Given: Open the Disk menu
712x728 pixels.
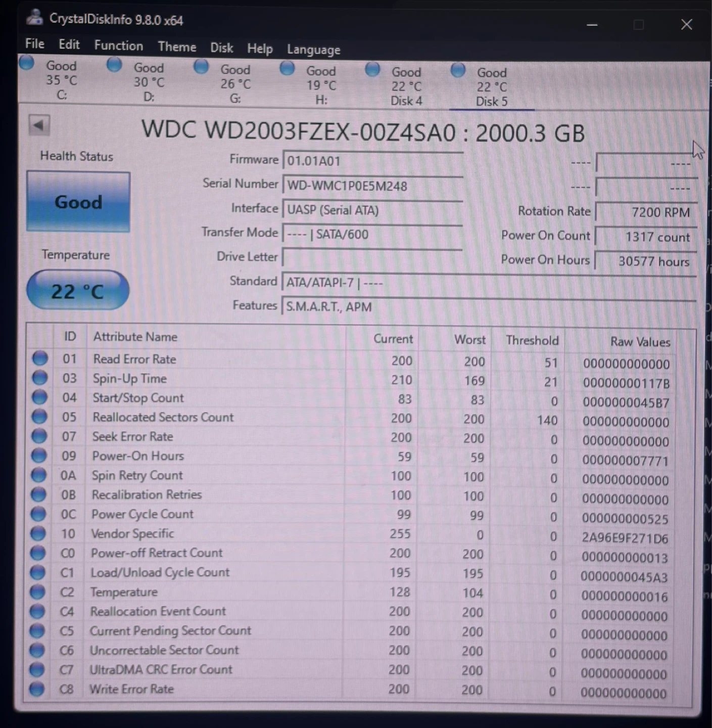Looking at the screenshot, I should click(x=222, y=48).
